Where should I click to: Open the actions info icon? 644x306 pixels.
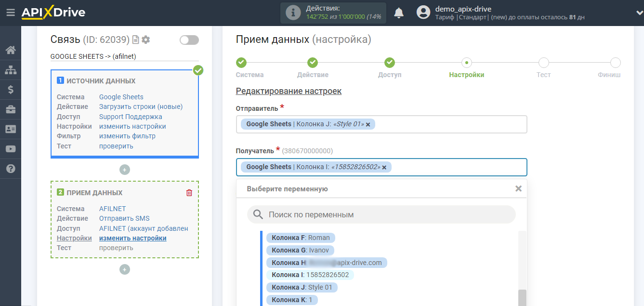[293, 13]
